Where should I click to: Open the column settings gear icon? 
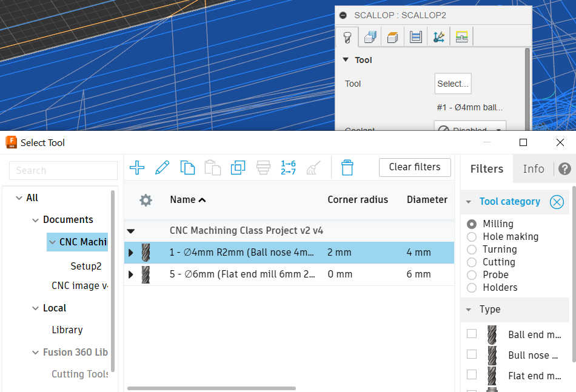(146, 200)
